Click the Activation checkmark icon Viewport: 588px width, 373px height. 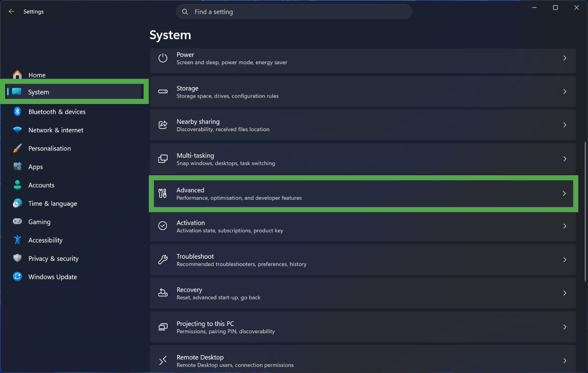[x=163, y=226]
